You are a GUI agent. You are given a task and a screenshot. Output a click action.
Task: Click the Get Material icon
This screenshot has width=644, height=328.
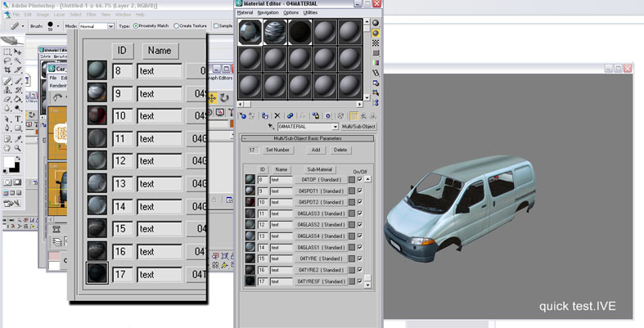pos(243,116)
